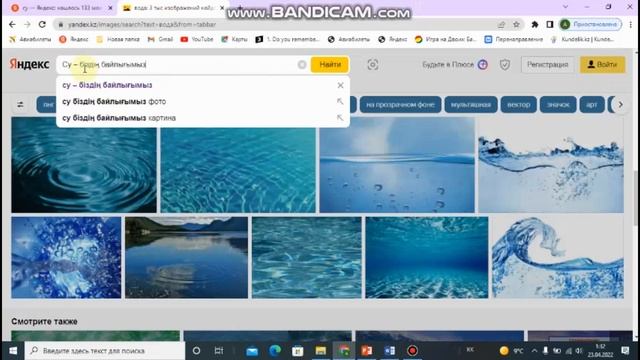Reload the current page
The width and height of the screenshot is (640, 360).
click(42, 24)
